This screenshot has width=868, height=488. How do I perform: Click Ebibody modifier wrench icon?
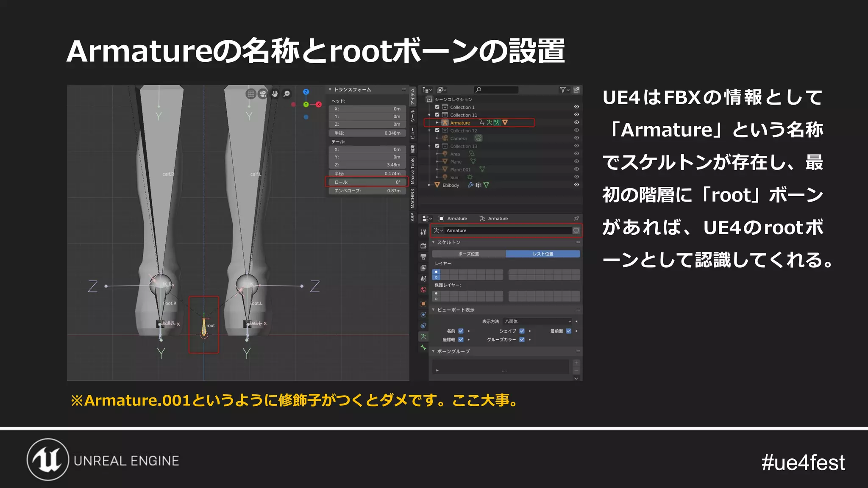tap(470, 185)
